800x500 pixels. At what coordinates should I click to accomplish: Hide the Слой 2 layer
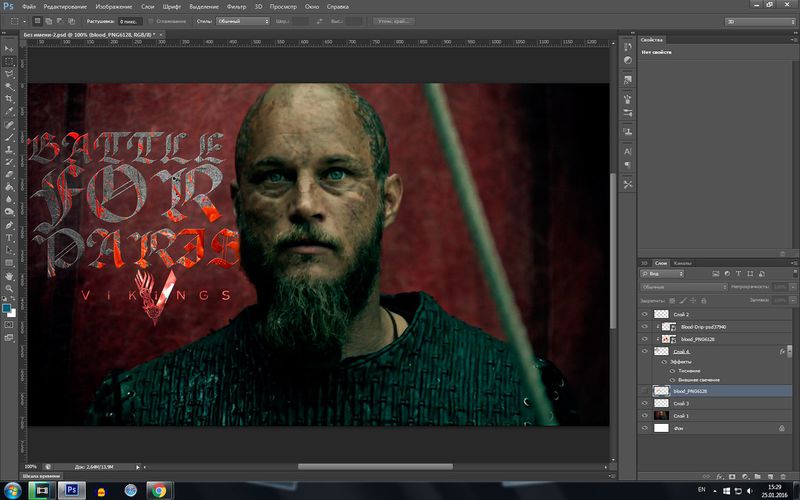pos(645,314)
